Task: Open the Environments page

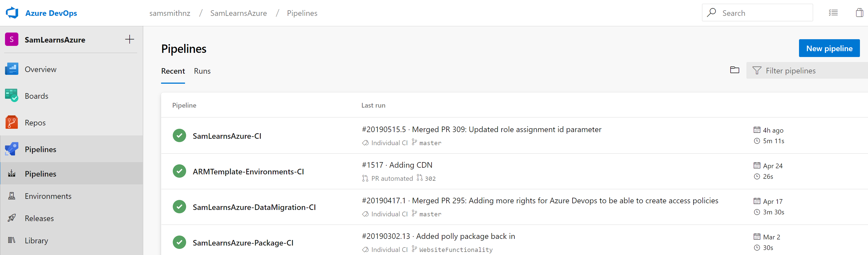Action: pos(48,196)
